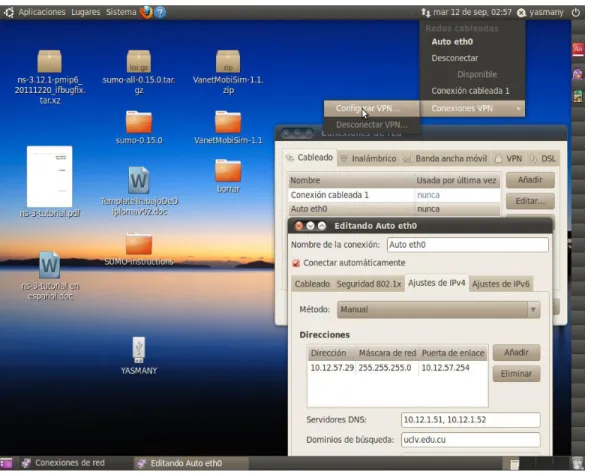Switch to Ajustes de IPv6 tab

tap(501, 284)
